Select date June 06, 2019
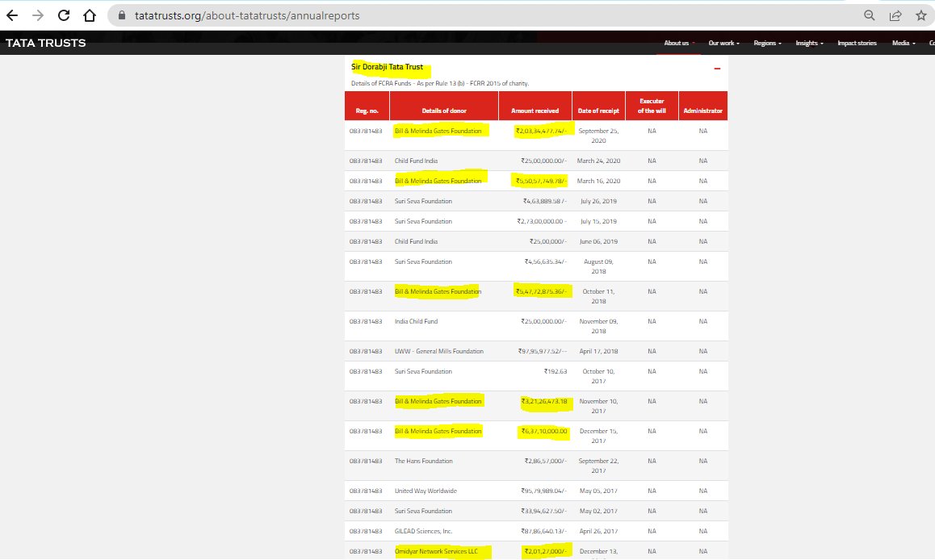Viewport: 935px width, 560px height. (x=598, y=241)
